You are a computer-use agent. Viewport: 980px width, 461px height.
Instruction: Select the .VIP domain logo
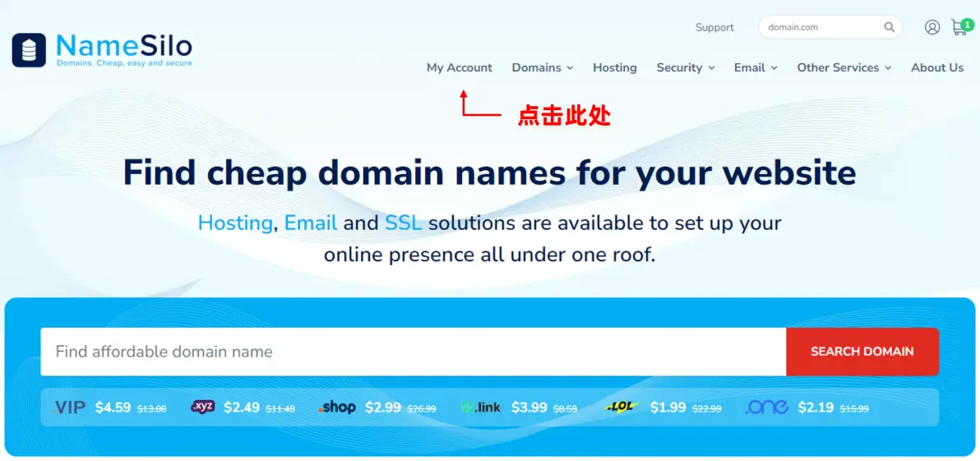point(69,408)
